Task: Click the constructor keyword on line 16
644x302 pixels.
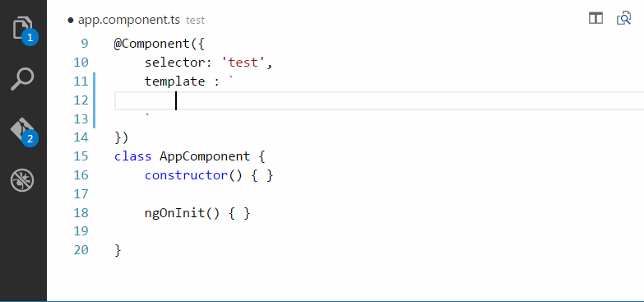Action: (x=186, y=175)
